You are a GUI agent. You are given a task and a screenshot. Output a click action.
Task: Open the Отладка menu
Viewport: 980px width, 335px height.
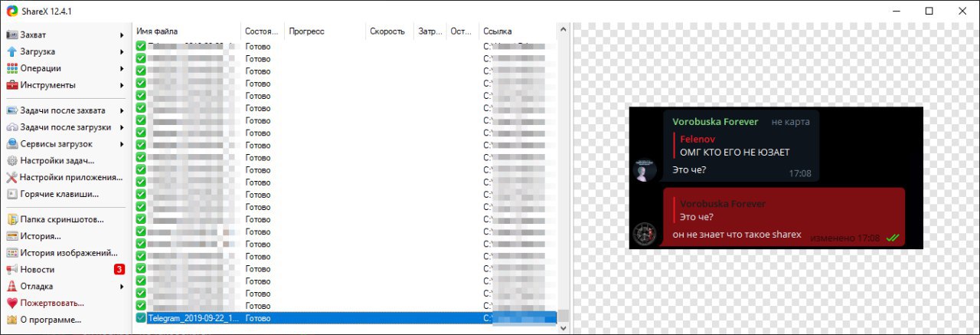[65, 287]
